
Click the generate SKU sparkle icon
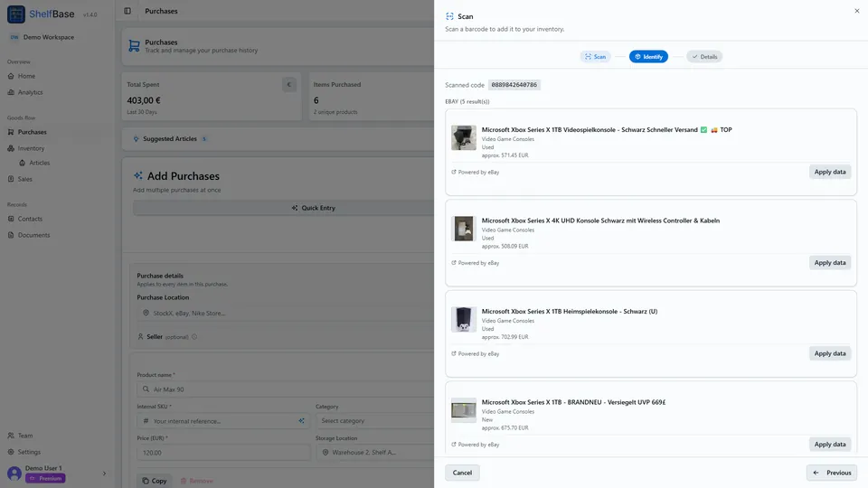click(302, 421)
